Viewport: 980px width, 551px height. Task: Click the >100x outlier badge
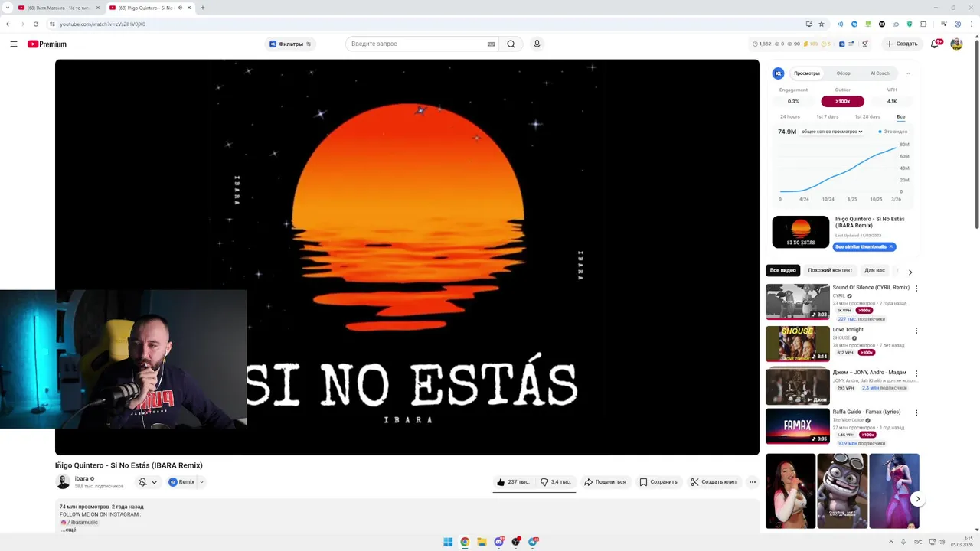coord(842,101)
